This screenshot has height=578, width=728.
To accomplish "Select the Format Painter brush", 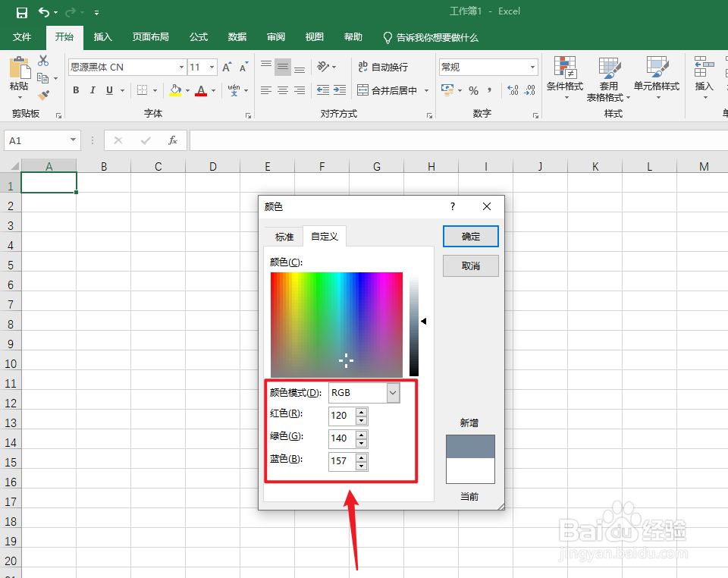I will click(43, 95).
